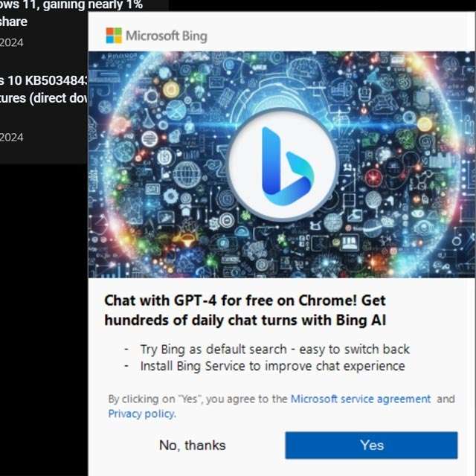Click the 'Microsoft Bing' wordmark text
The image size is (476, 476).
[167, 36]
